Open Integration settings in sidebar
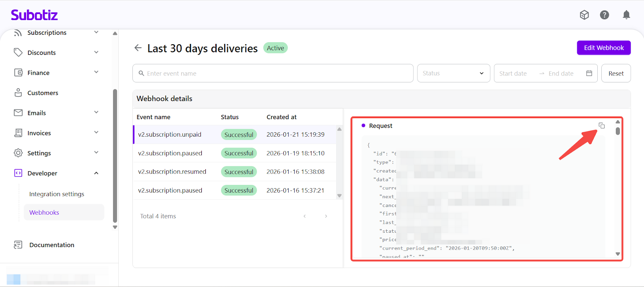The width and height of the screenshot is (644, 287). point(57,194)
